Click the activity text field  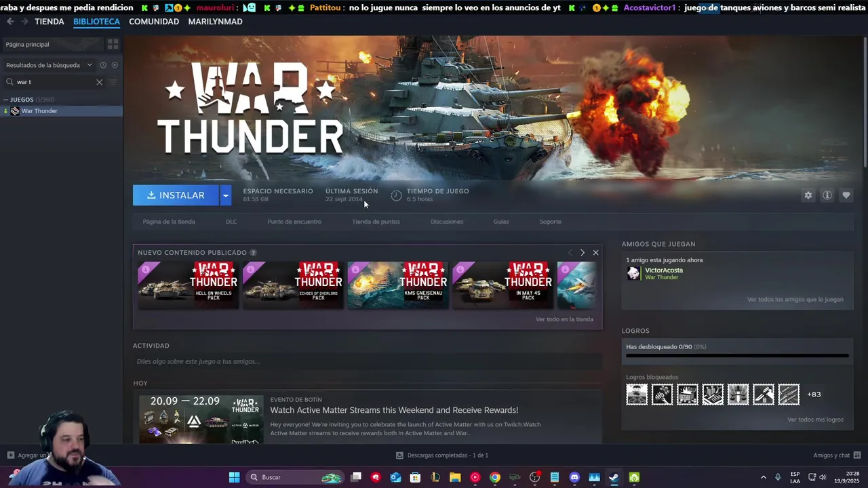368,361
